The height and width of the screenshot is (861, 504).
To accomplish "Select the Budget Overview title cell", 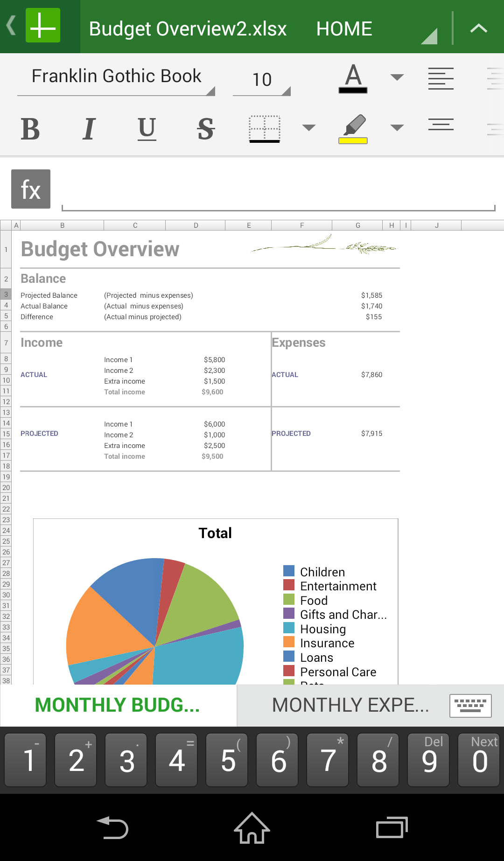I will click(x=100, y=249).
